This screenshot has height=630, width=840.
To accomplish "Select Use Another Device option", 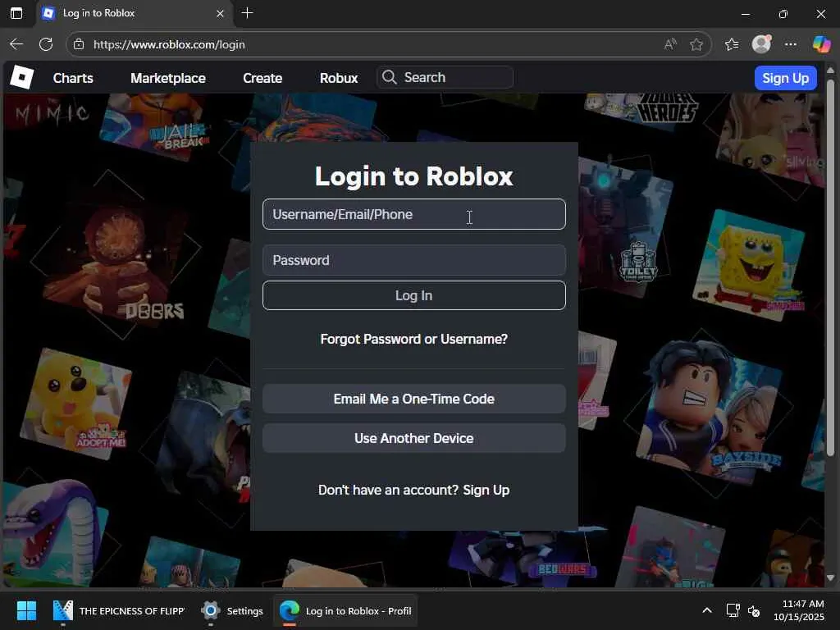I will pos(414,438).
